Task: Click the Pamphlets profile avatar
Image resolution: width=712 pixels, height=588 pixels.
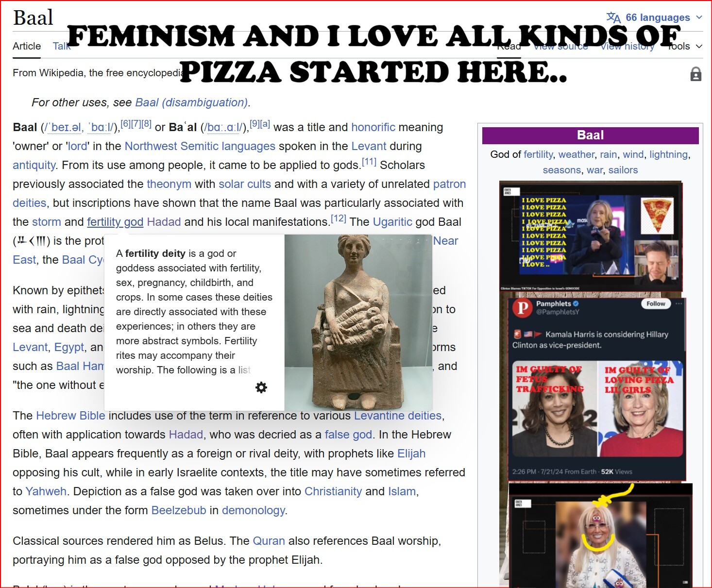Action: (x=523, y=308)
